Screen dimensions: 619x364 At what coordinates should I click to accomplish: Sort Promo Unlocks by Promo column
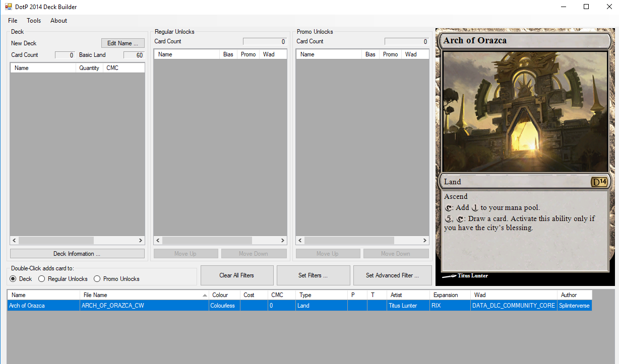[390, 54]
